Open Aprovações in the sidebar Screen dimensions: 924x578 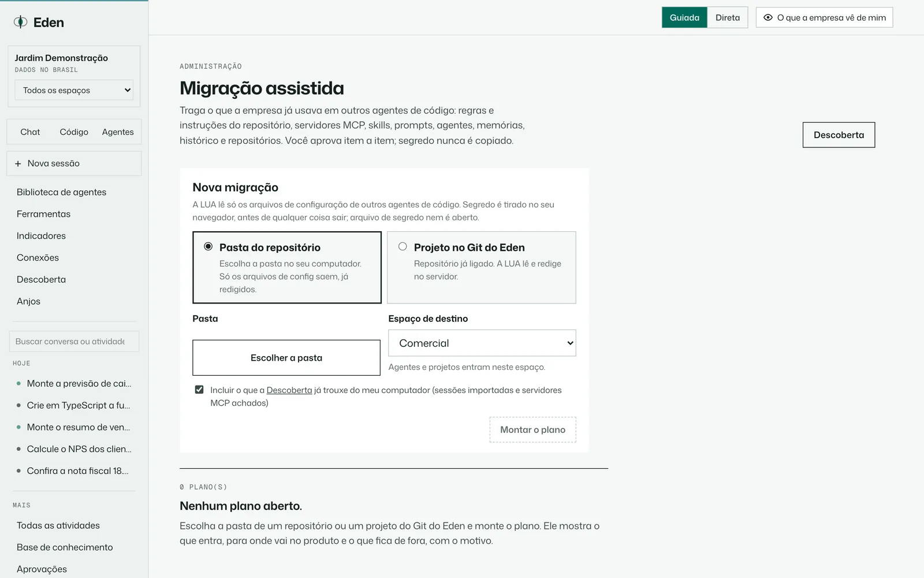tap(42, 569)
